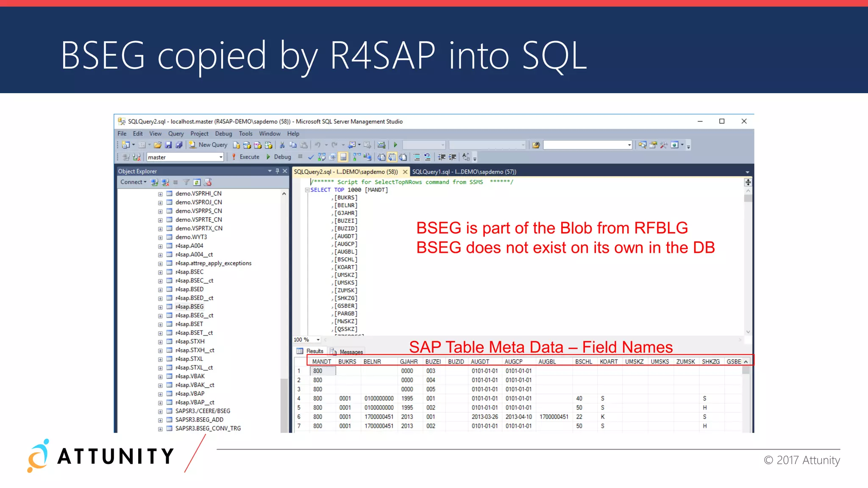
Task: Open the Help menu
Action: [293, 133]
